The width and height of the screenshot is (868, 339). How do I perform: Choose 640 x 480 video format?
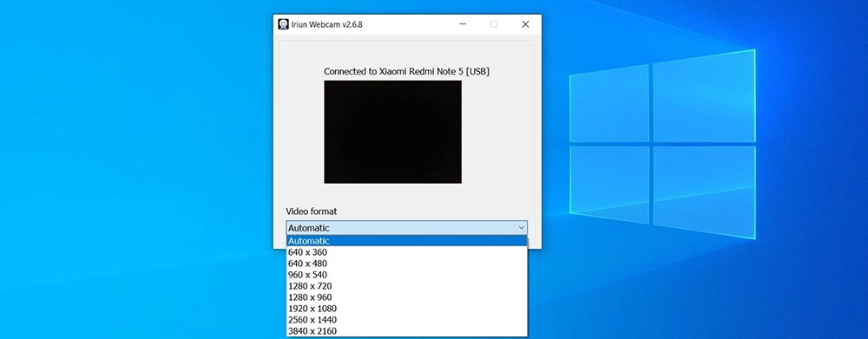click(406, 264)
